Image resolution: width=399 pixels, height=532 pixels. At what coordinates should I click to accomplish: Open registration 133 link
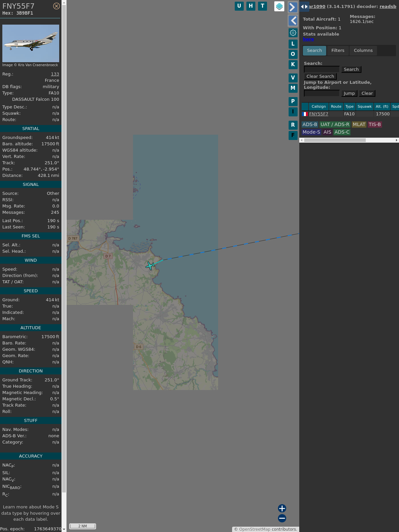point(55,74)
